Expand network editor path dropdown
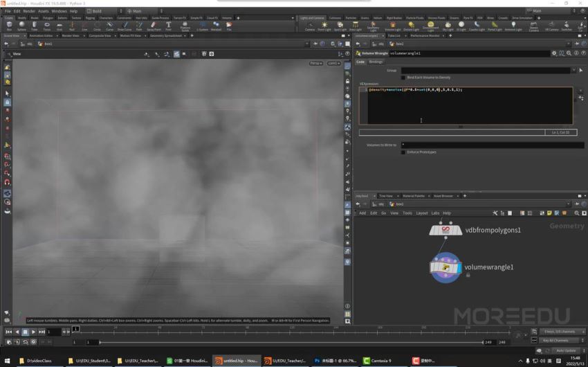588x367 pixels. (569, 204)
